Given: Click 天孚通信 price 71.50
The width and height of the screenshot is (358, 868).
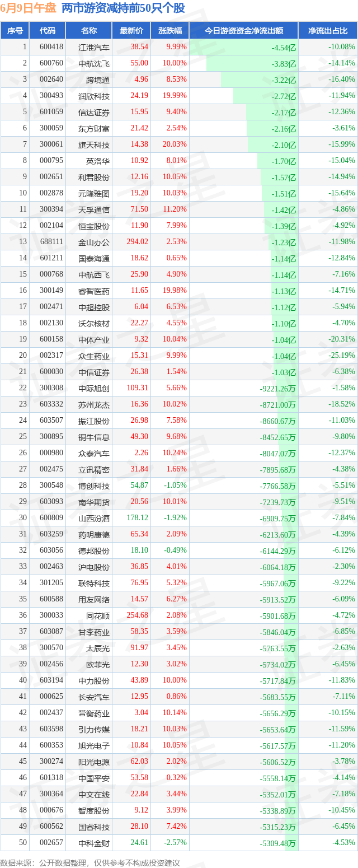Looking at the screenshot, I should click(139, 210).
